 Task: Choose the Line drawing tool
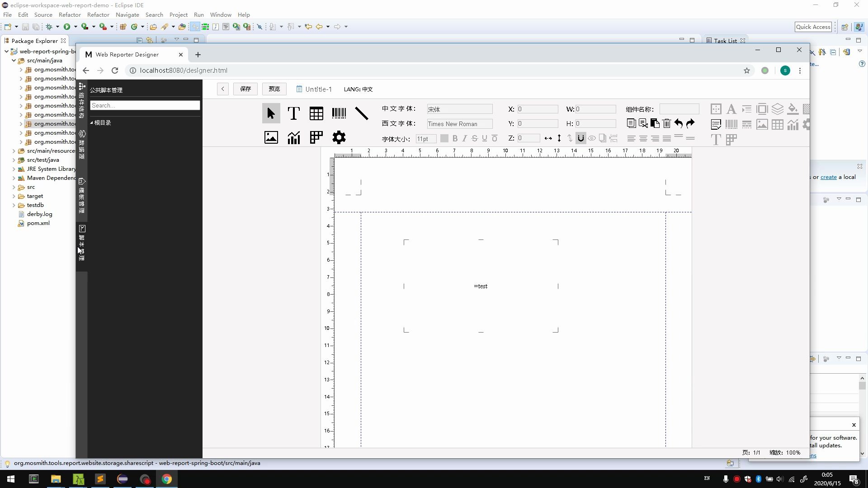click(x=361, y=113)
